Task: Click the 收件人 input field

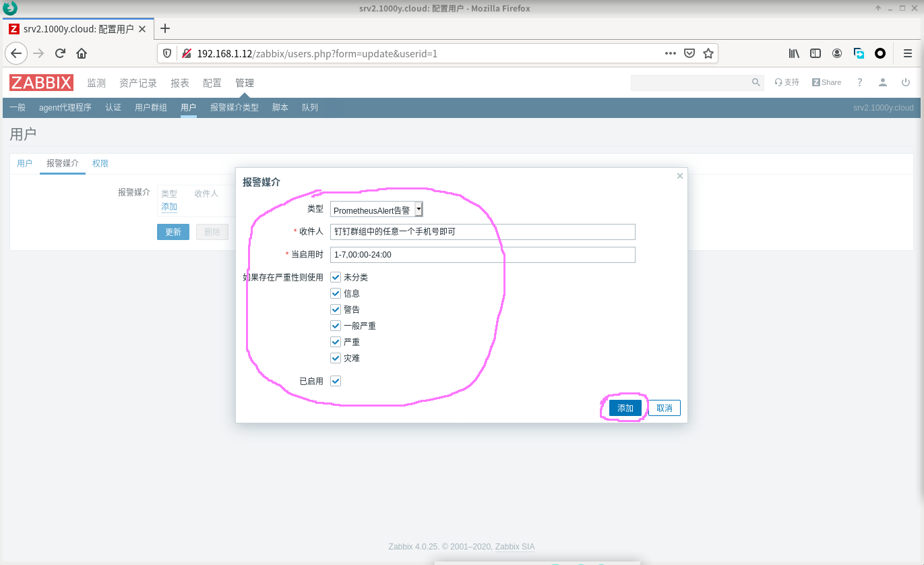Action: click(483, 232)
